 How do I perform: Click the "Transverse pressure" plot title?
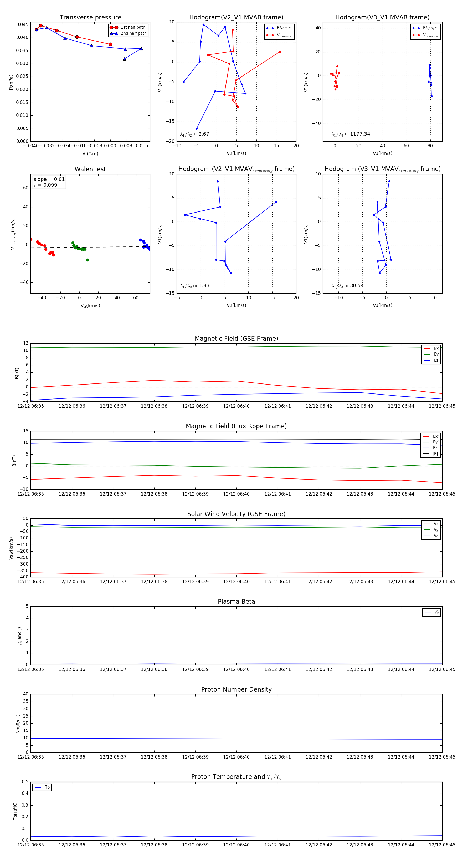[x=90, y=18]
